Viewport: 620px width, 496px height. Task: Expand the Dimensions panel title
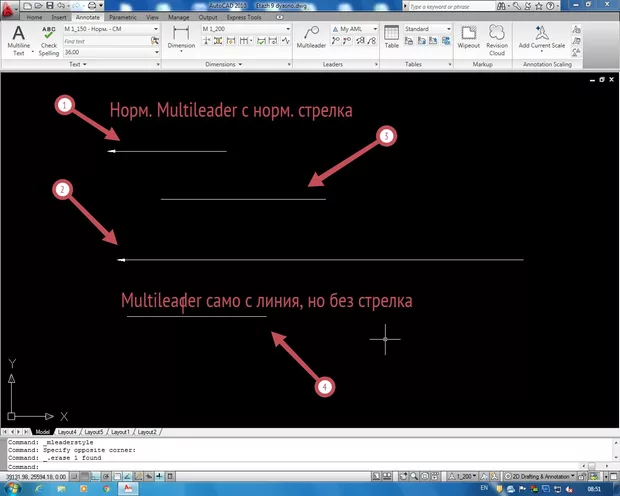click(x=232, y=63)
